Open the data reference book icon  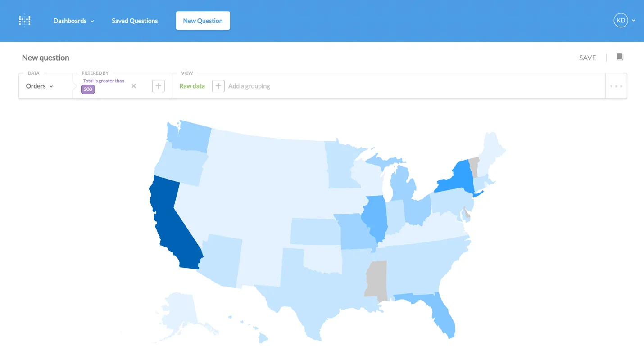coord(620,57)
